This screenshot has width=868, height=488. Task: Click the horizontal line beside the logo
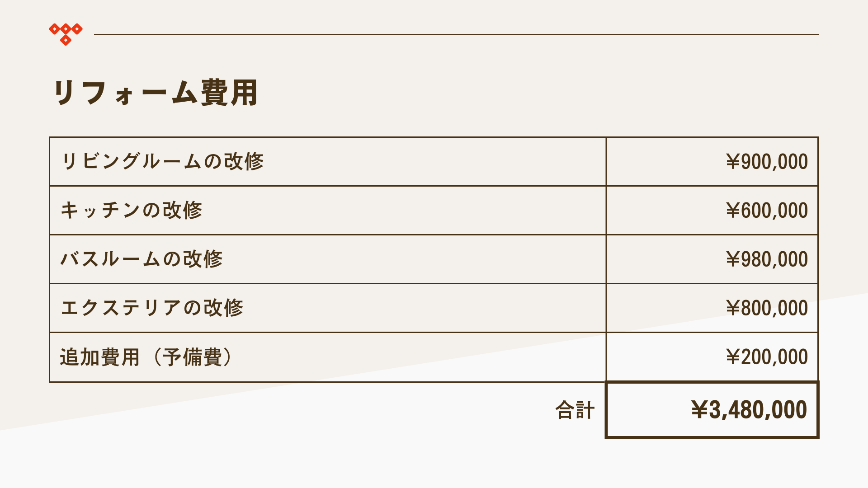click(x=457, y=34)
